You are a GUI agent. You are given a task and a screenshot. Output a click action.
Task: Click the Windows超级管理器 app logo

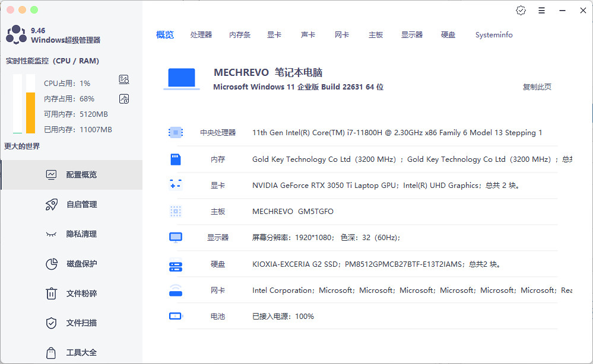pyautogui.click(x=16, y=35)
